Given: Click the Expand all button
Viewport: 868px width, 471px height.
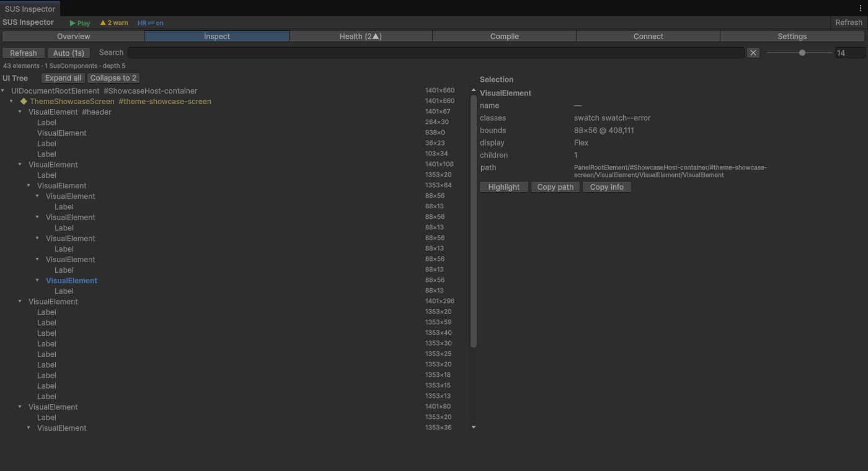Looking at the screenshot, I should (x=63, y=78).
